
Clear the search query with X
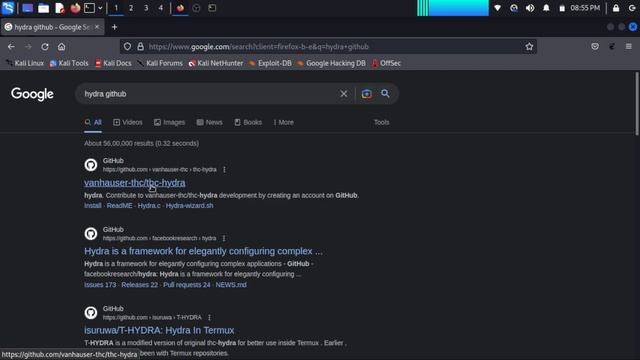344,94
